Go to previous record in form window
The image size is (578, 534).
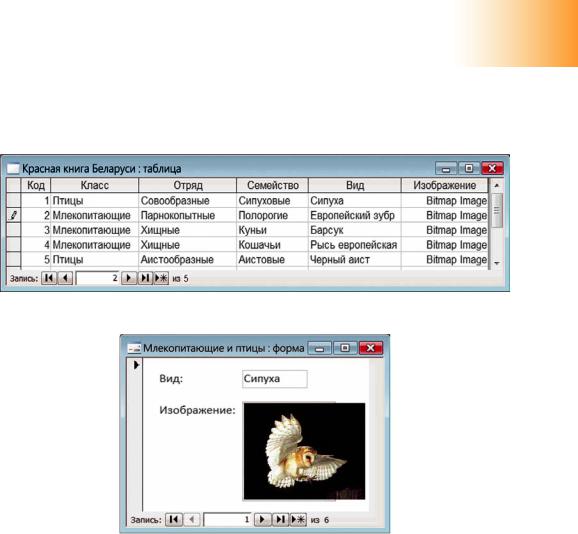(x=191, y=520)
